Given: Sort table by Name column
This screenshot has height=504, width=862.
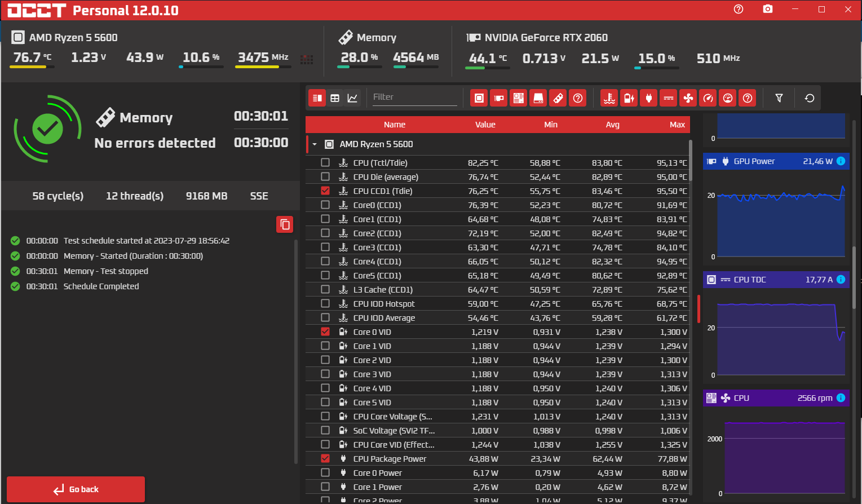Looking at the screenshot, I should [x=395, y=125].
